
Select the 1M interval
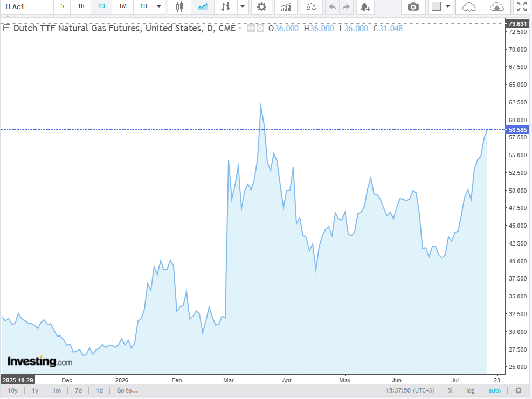click(122, 7)
